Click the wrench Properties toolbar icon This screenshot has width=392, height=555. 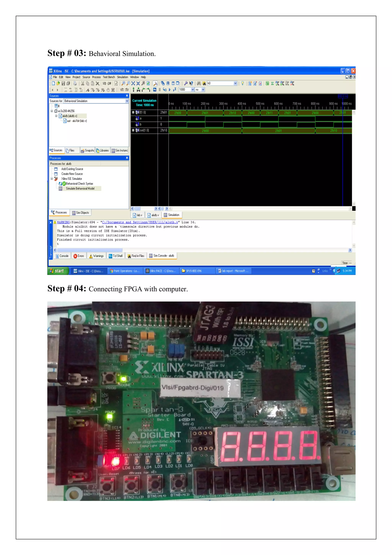(186, 83)
